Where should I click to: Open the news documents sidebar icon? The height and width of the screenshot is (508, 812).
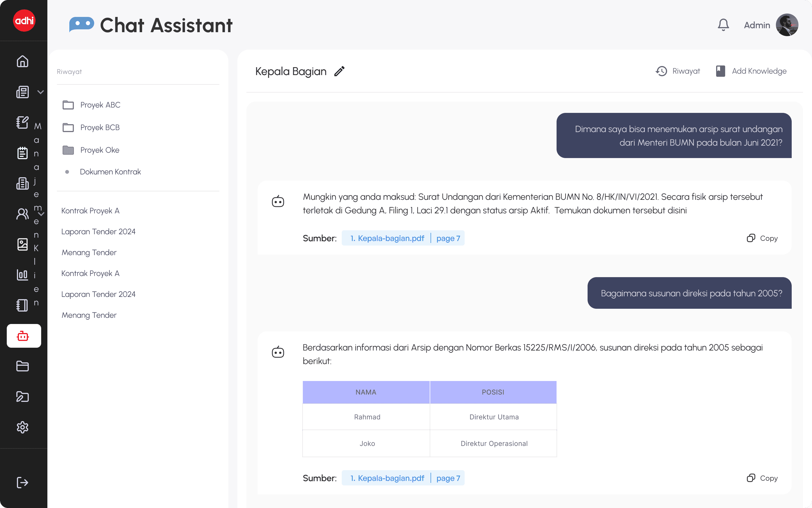click(x=23, y=92)
